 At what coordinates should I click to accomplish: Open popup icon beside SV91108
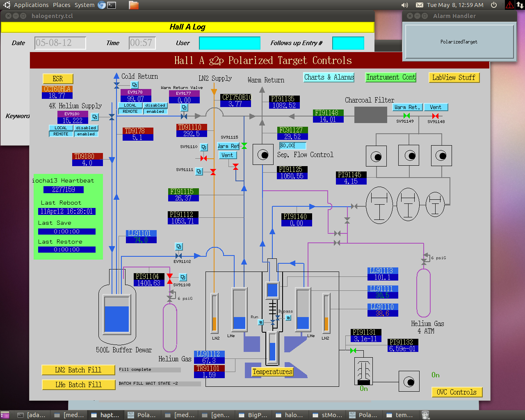(183, 277)
